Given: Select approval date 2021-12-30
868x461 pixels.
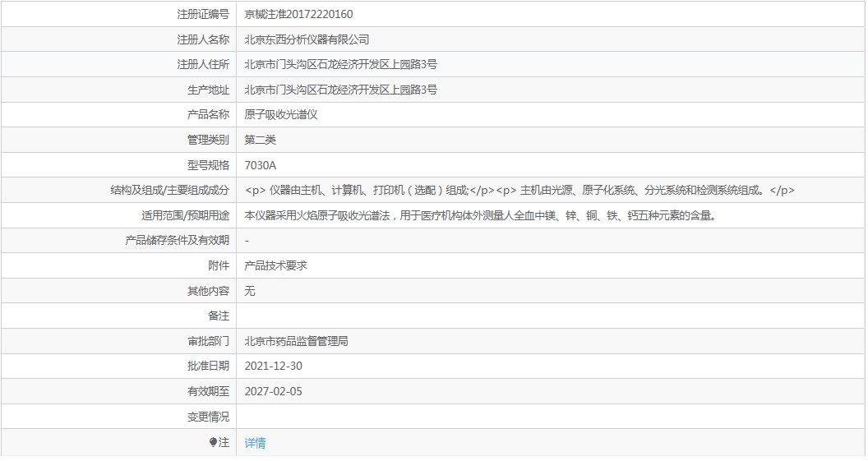Looking at the screenshot, I should (274, 366).
